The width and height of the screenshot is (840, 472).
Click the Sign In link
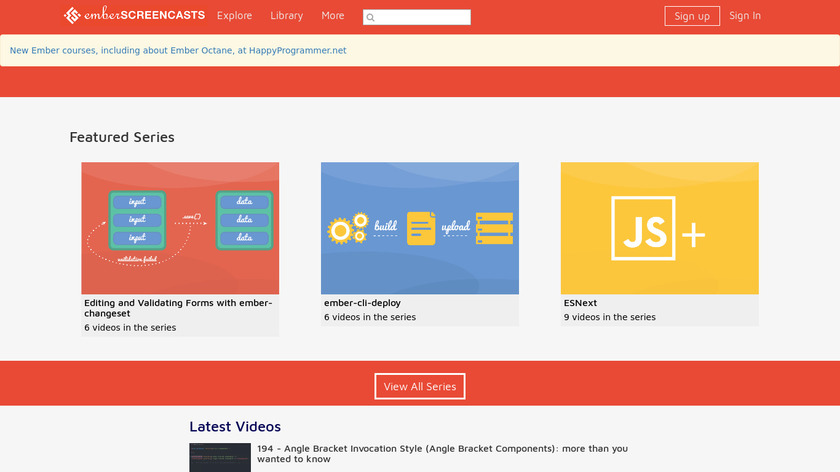[745, 16]
